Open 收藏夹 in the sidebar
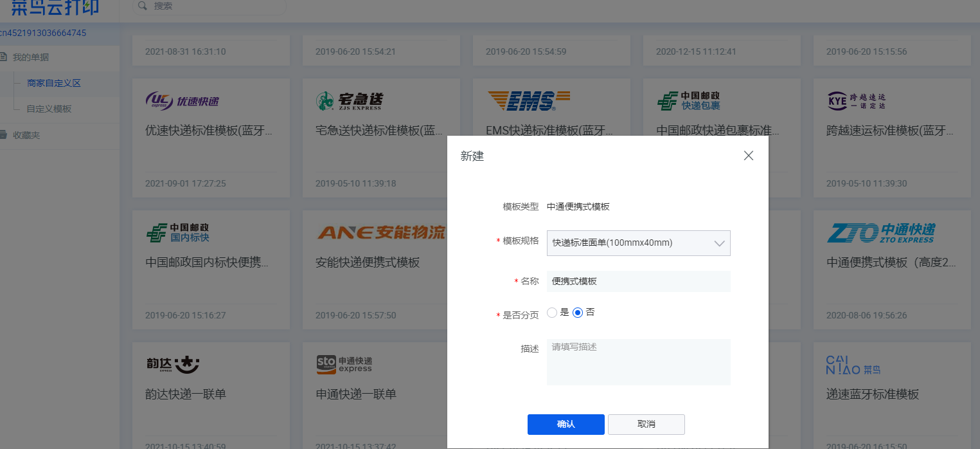 [x=26, y=135]
